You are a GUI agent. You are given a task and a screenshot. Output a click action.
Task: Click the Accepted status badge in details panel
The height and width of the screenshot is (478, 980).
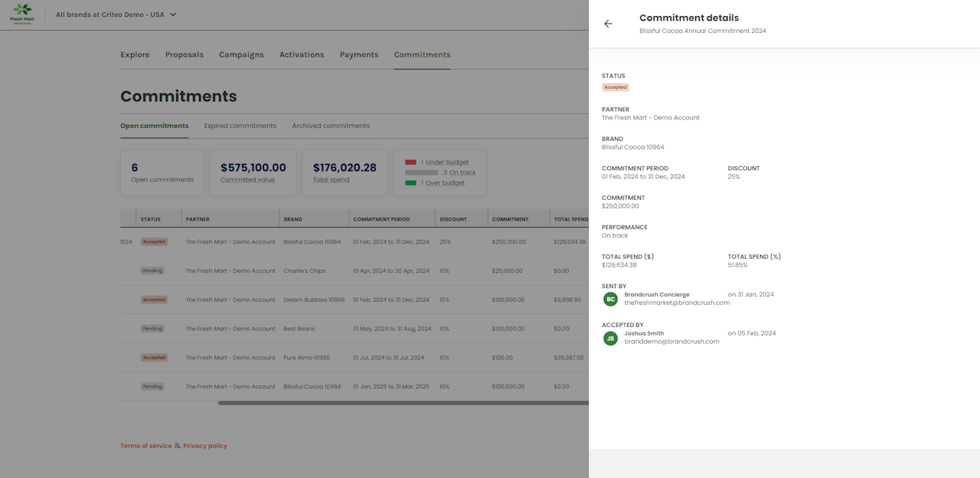[615, 87]
